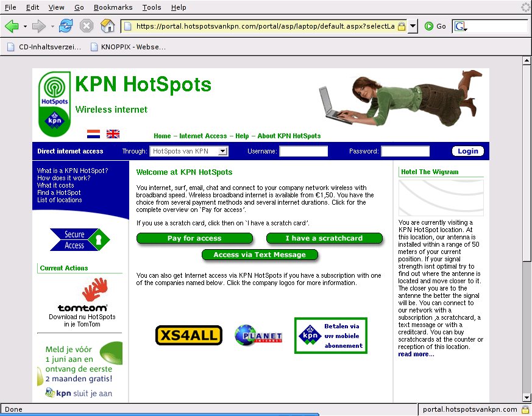Click the Pay for access button
This screenshot has width=532, height=416.
(x=194, y=238)
